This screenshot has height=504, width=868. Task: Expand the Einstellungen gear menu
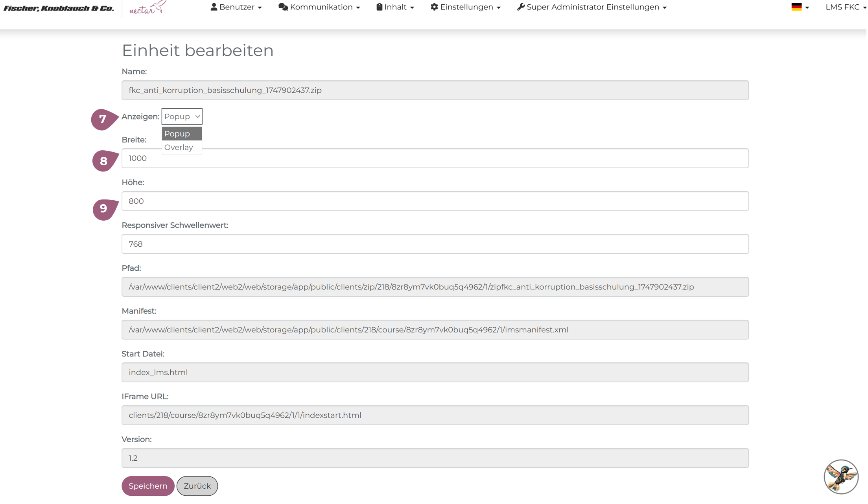[466, 7]
